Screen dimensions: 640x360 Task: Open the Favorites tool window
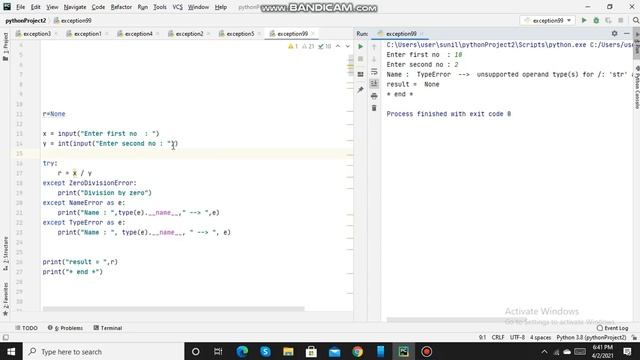pos(5,299)
